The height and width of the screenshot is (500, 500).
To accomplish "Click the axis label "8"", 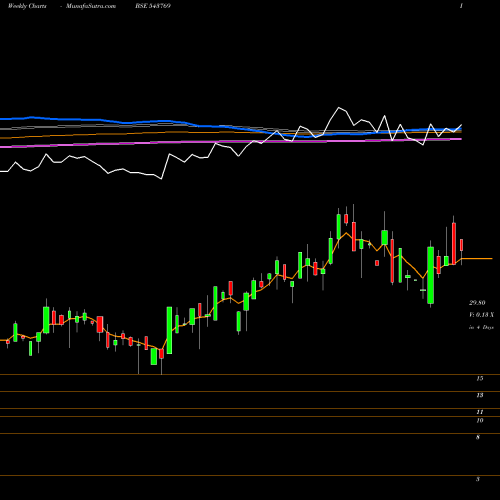I will coord(478,437).
